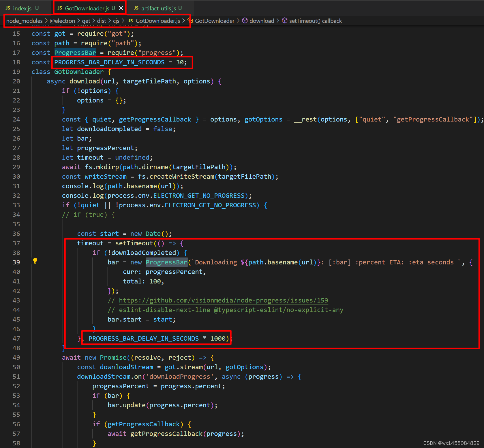Click JS icon on artifact-utils.js tab
This screenshot has width=484, height=448.
coord(136,8)
